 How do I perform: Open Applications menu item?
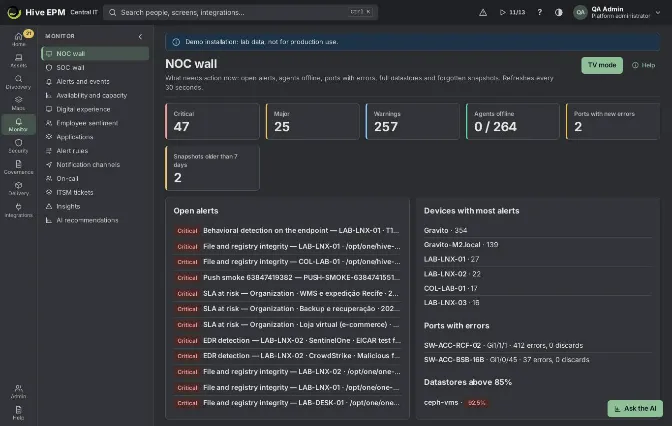click(x=95, y=137)
